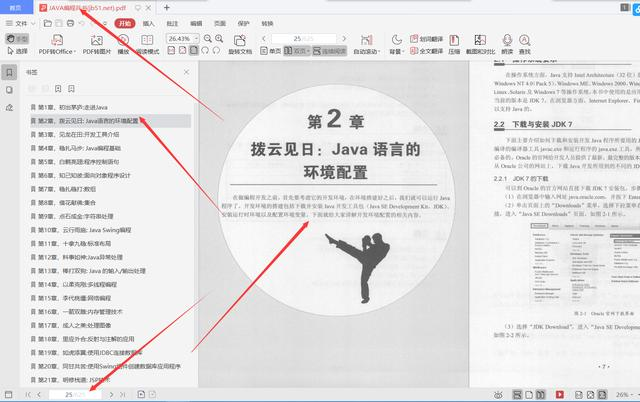Toggle navigation pane button in status bar
640x402 pixels.
point(8,395)
